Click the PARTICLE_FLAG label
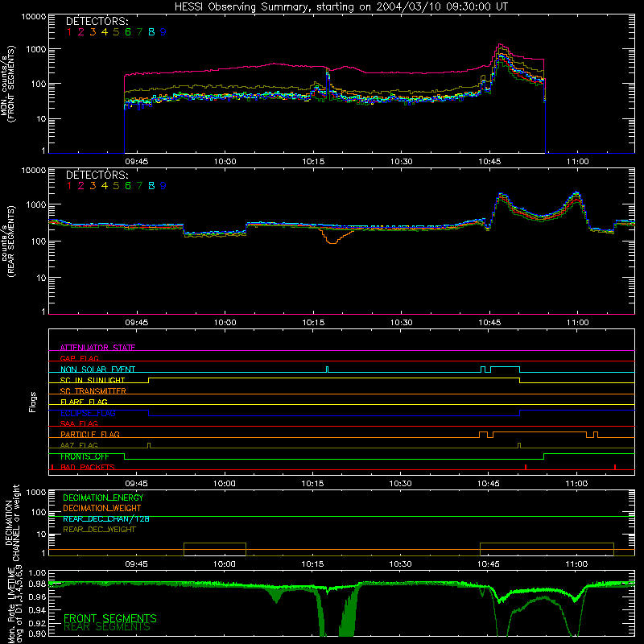644x644 pixels. tap(90, 434)
